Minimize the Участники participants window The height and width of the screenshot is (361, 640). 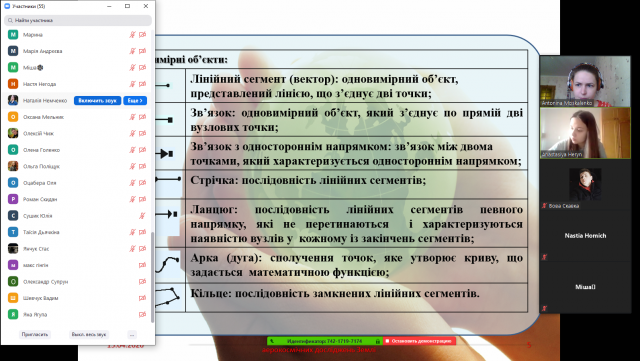pyautogui.click(x=109, y=6)
